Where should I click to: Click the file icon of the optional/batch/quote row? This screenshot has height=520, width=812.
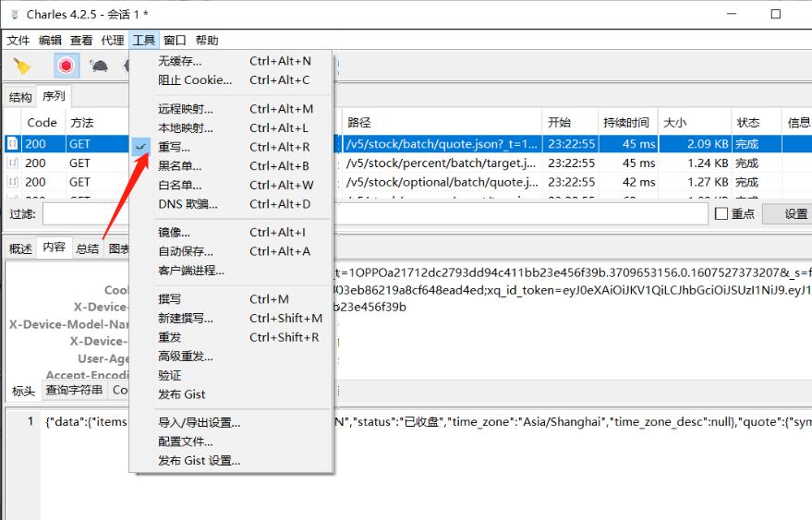click(x=13, y=182)
